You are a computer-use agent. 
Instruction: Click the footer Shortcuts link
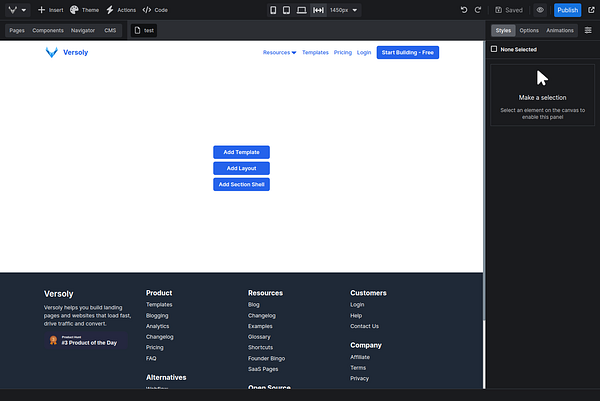pos(260,347)
